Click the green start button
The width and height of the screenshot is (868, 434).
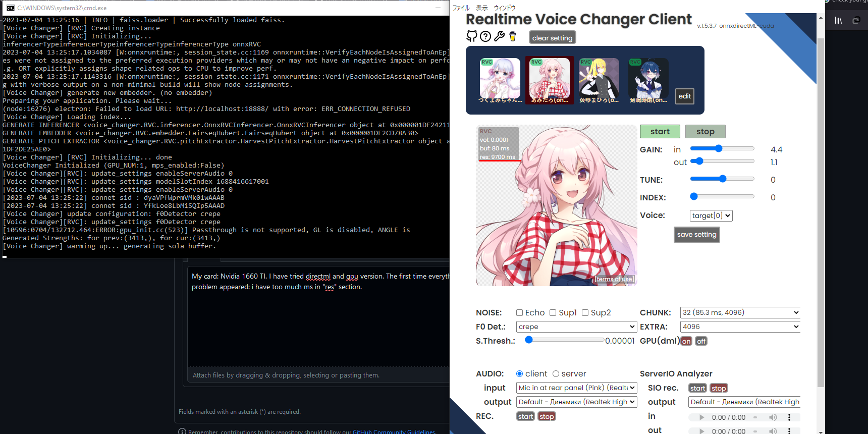point(660,131)
